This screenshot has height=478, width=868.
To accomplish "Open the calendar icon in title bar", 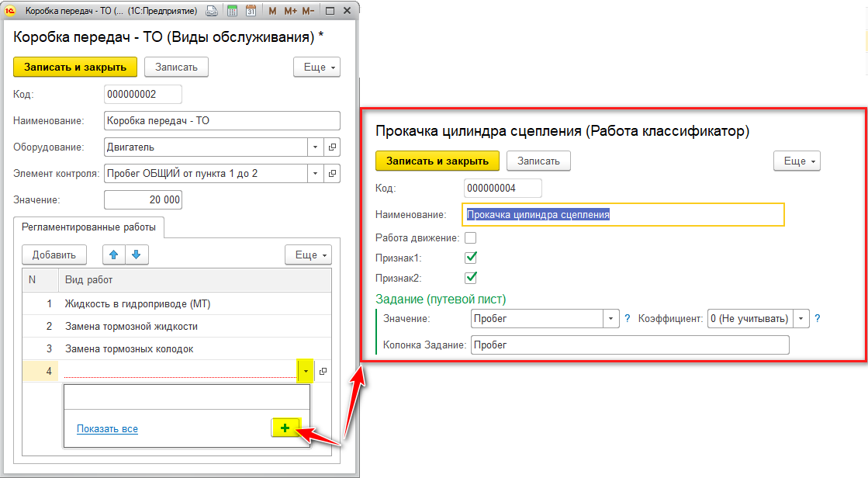I will 251,12.
